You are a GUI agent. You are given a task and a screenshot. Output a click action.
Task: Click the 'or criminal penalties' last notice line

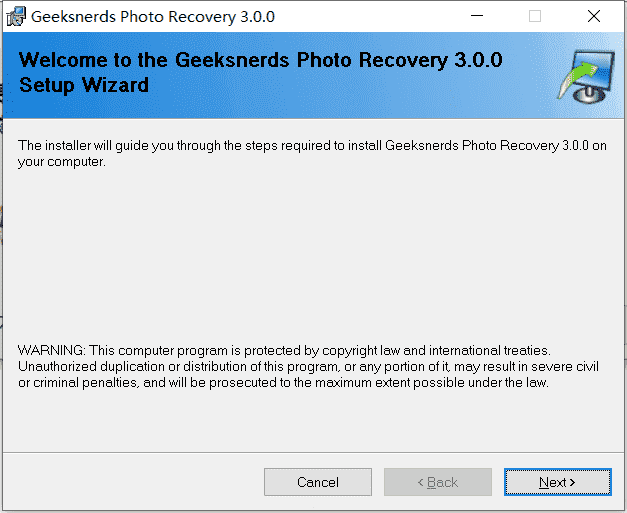coord(283,383)
